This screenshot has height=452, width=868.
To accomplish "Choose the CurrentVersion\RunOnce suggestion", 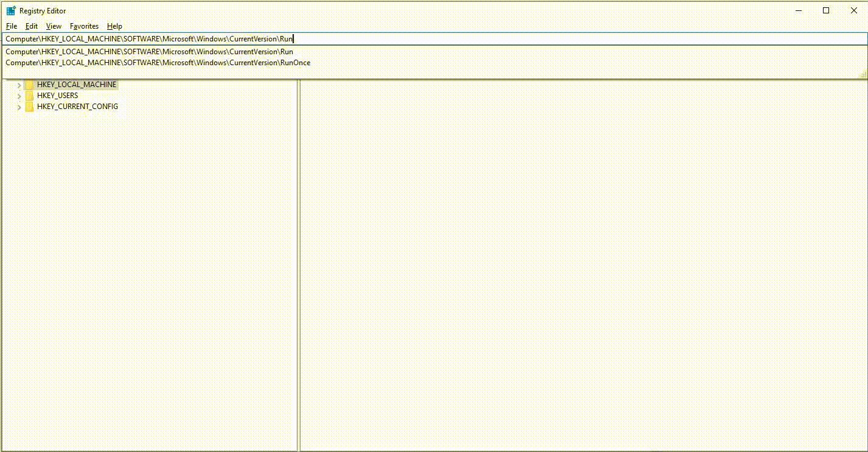I will click(434, 63).
